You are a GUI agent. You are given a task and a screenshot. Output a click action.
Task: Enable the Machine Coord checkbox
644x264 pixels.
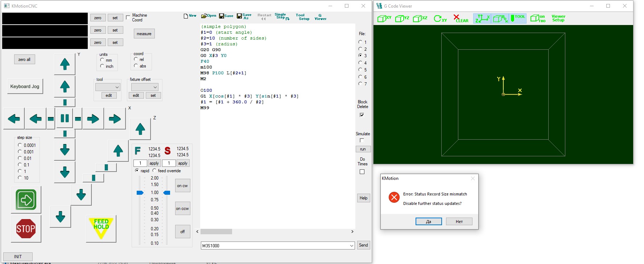click(x=128, y=17)
